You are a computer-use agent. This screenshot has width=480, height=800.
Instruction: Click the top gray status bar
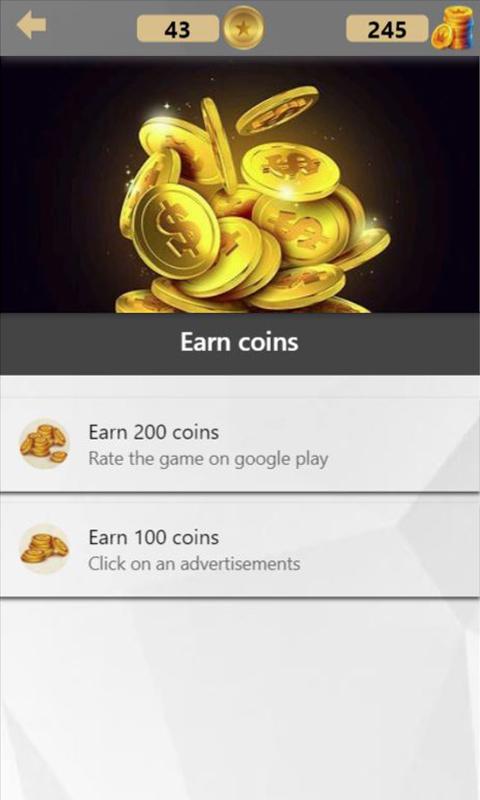pos(240,28)
